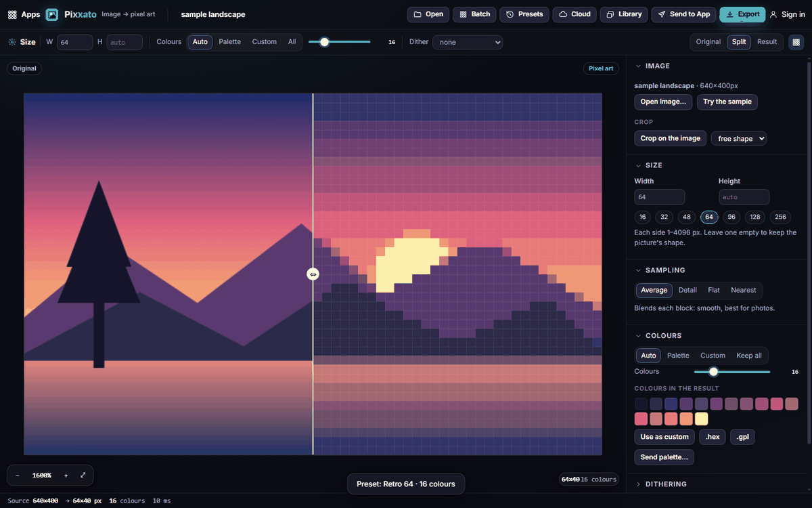Image resolution: width=812 pixels, height=508 pixels.
Task: Click the sidebar Height input
Action: click(744, 197)
